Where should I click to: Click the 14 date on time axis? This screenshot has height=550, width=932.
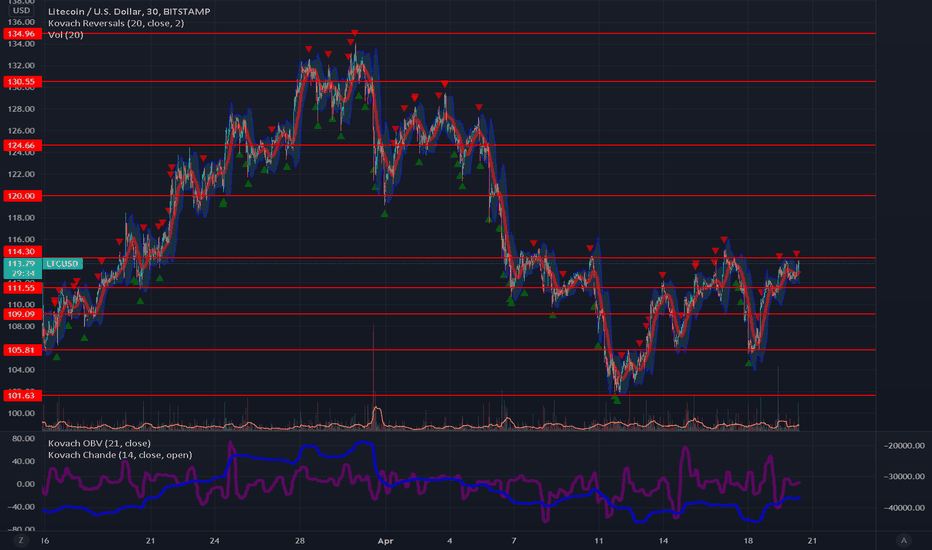[x=663, y=541]
